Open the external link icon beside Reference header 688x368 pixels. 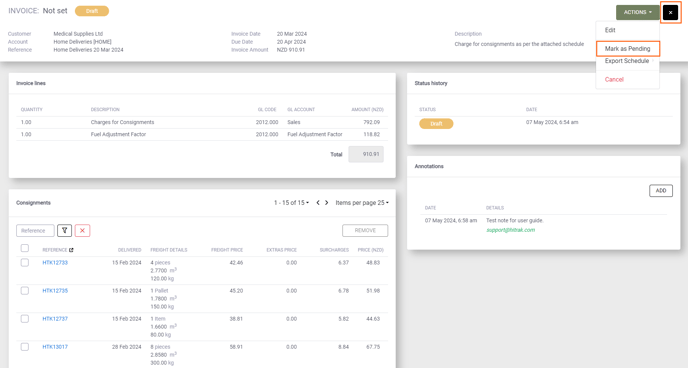(x=71, y=250)
